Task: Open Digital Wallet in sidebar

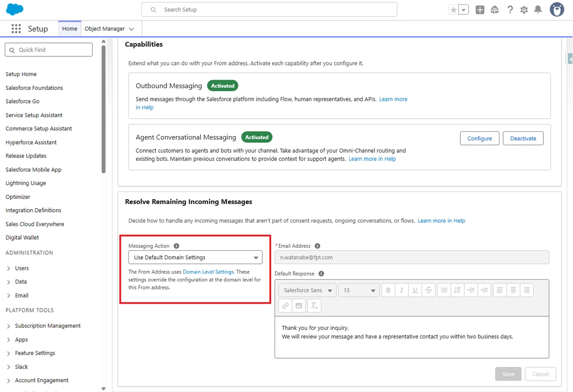Action: coord(22,237)
